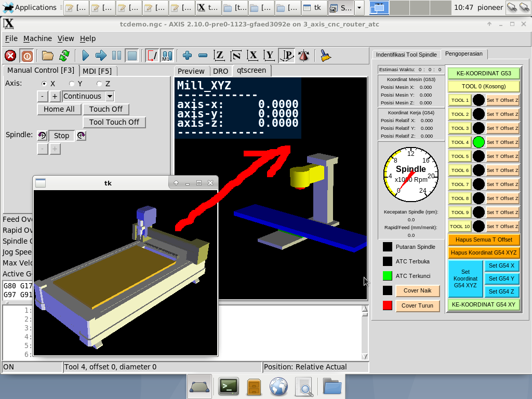Open the Machine menu
Viewport: 532px width, 399px height.
point(37,38)
